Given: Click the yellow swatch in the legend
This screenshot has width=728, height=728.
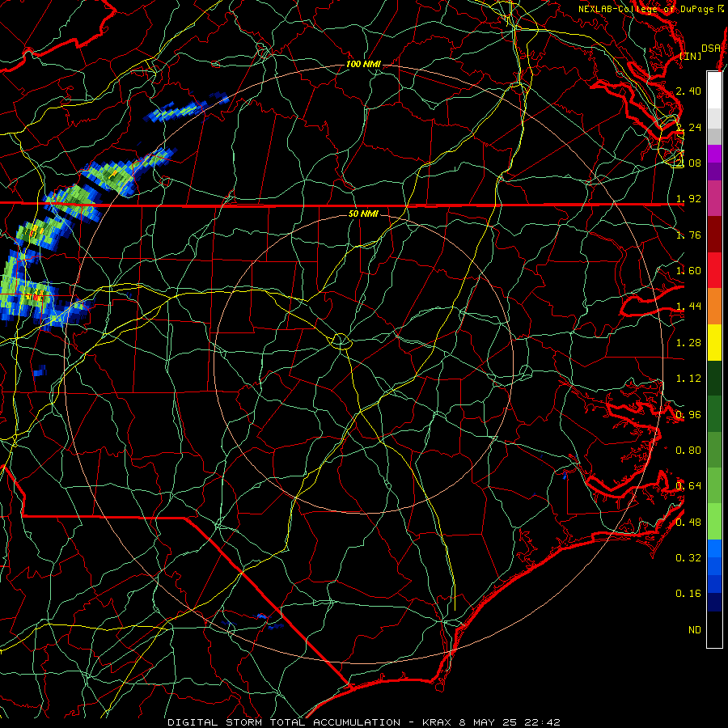Looking at the screenshot, I should [x=714, y=343].
